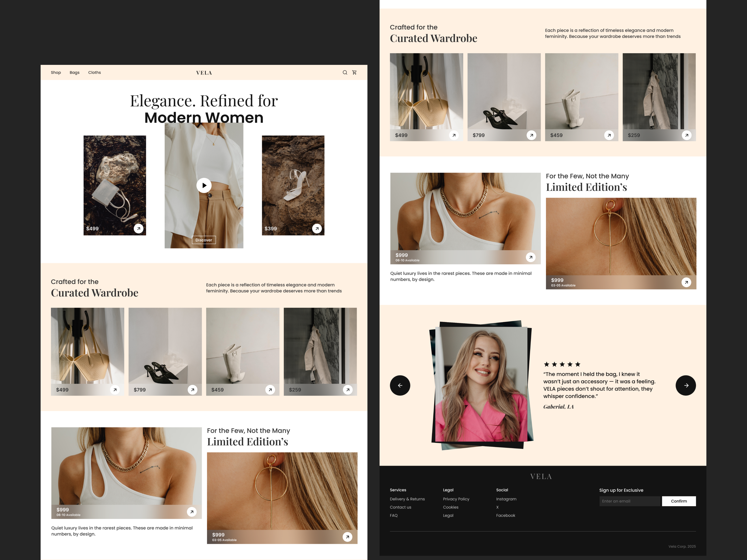Play the hero video

pos(204,185)
